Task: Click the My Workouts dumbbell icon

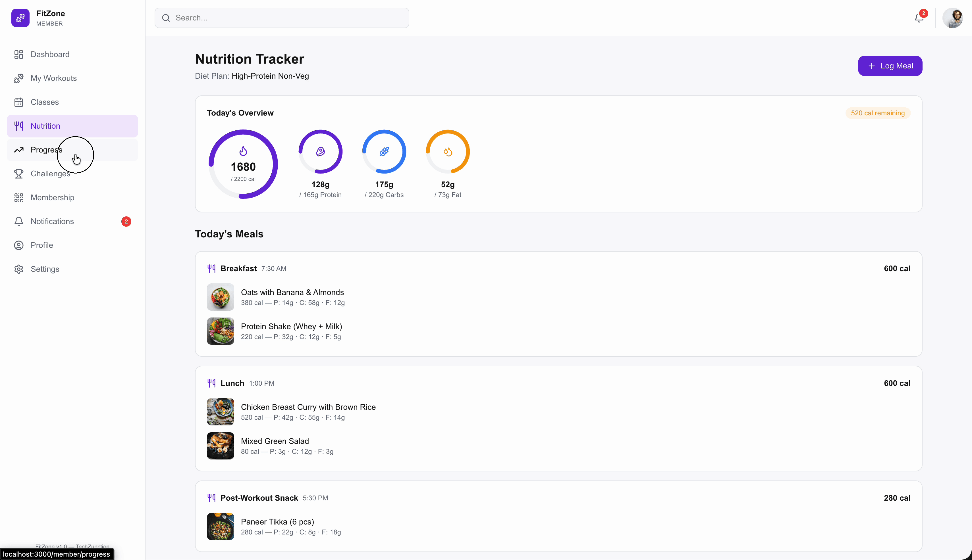Action: pyautogui.click(x=18, y=78)
